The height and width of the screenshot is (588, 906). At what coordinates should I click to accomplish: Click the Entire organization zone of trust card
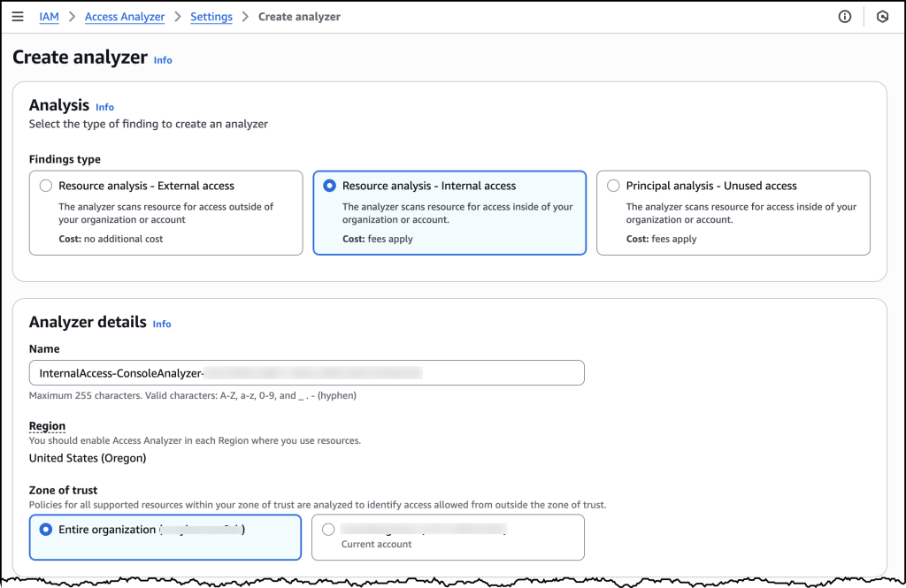165,537
